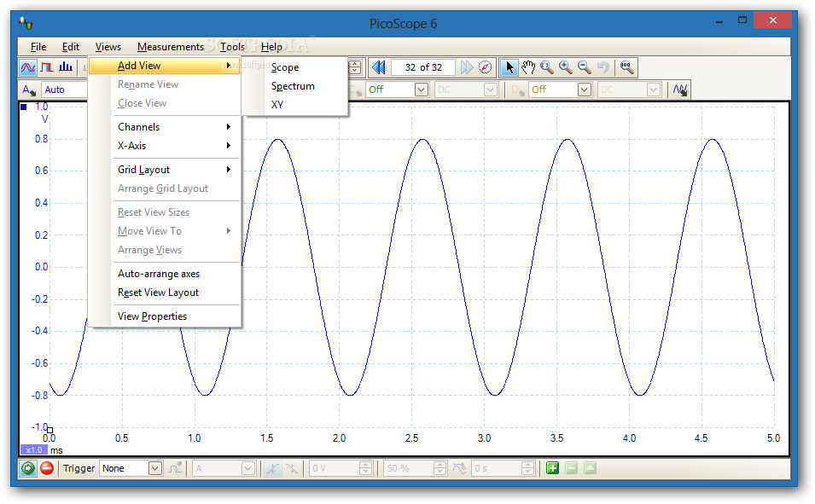The width and height of the screenshot is (815, 504).
Task: Click Add View menu entry
Action: pos(164,66)
